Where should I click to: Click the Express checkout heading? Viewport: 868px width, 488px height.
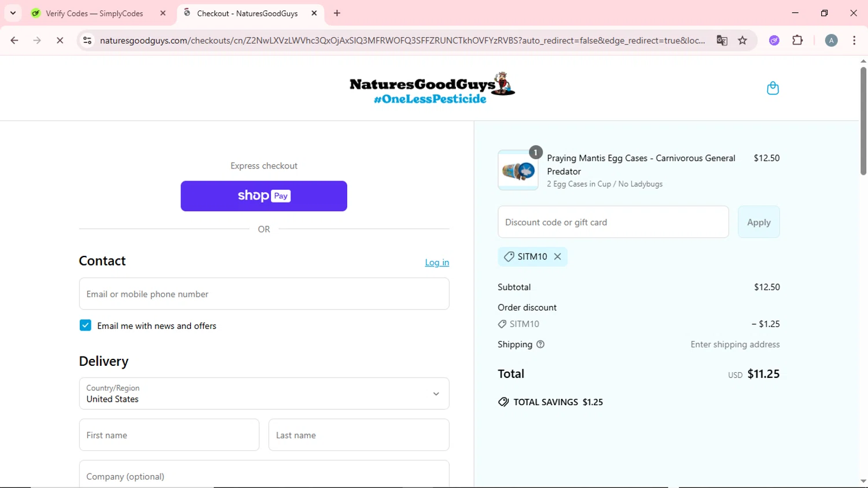click(264, 166)
